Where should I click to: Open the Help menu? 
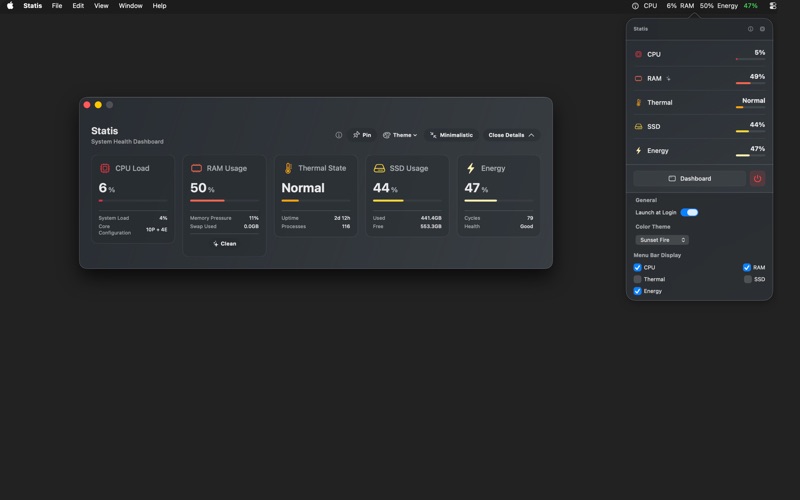159,6
